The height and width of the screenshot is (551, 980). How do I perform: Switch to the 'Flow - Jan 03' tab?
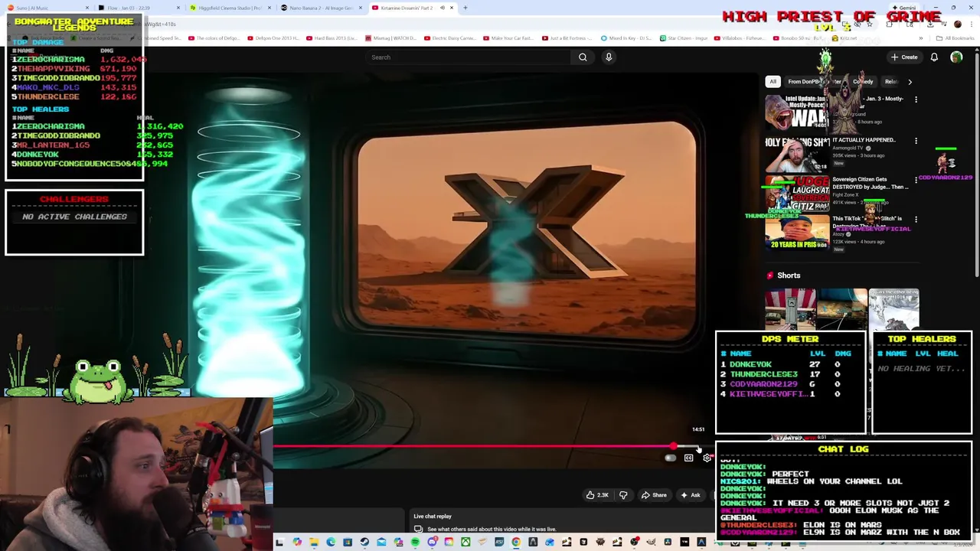pos(138,8)
